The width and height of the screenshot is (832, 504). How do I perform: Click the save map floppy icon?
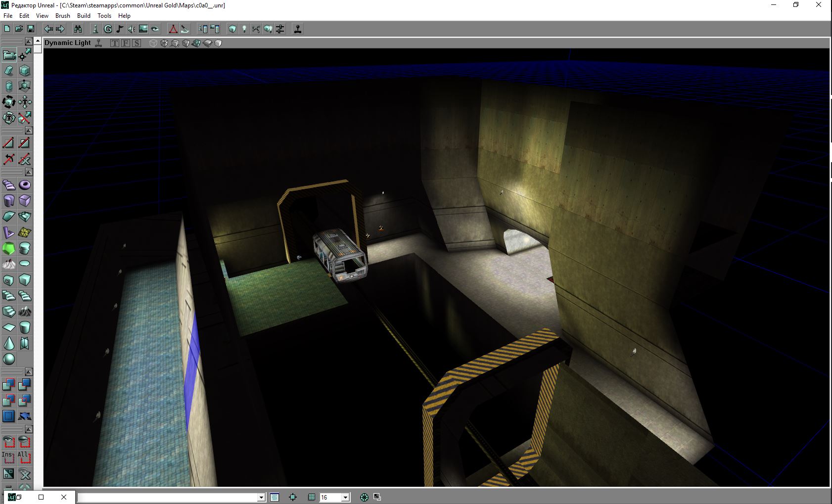(31, 29)
